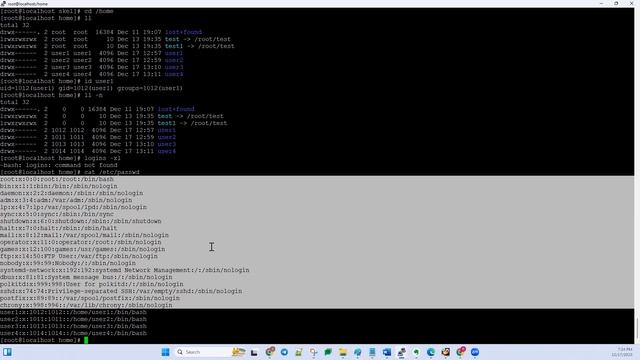This screenshot has width=640, height=360.
Task: Click the 'id user1' command text
Action: pyautogui.click(x=99, y=81)
